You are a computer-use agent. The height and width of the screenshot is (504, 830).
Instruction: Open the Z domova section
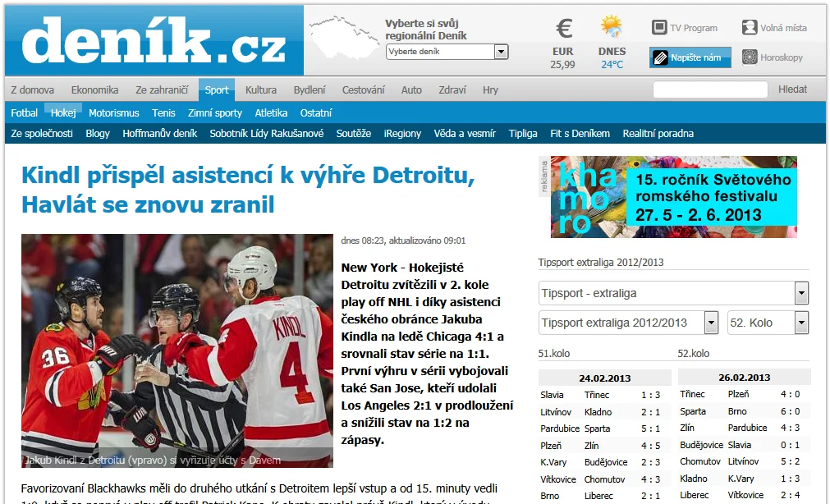[32, 89]
